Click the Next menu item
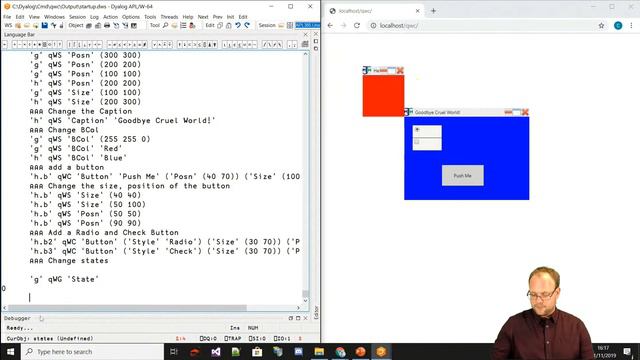 tap(203, 17)
